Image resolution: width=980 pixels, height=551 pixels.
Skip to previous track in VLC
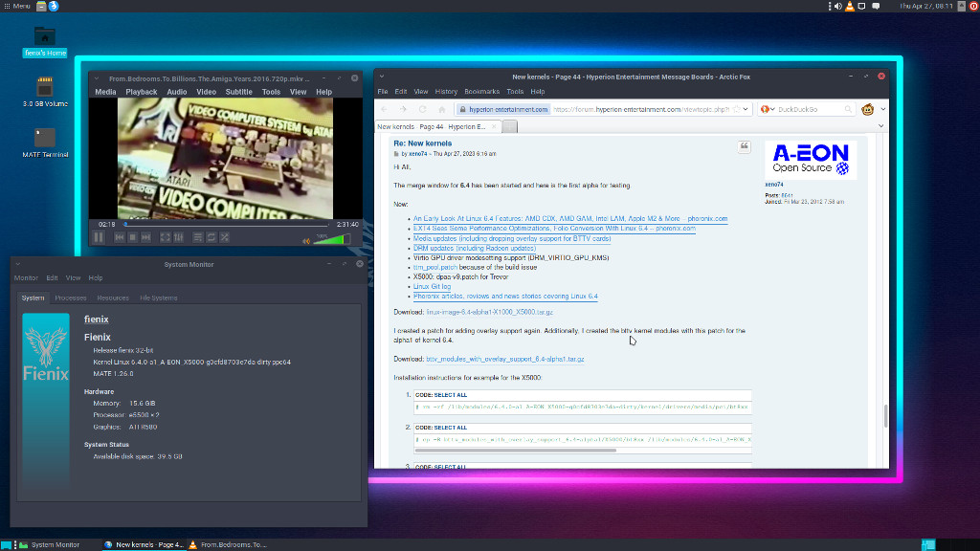pos(120,237)
